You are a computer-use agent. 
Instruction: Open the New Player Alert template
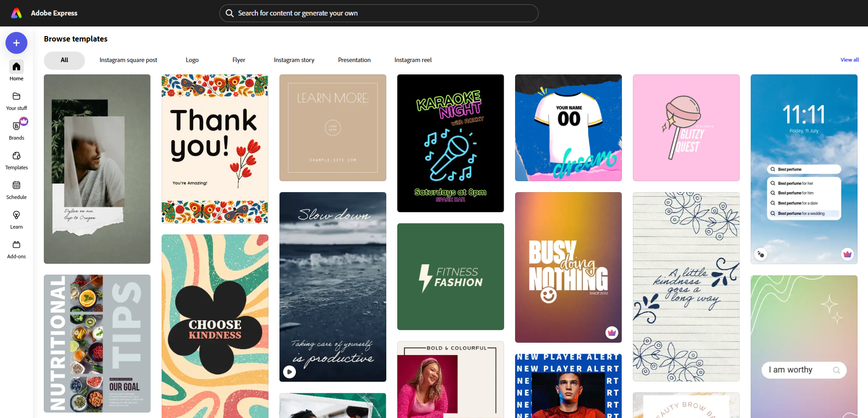point(568,386)
